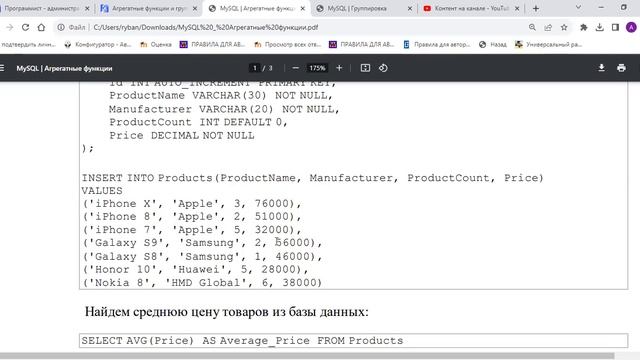Click the INSERT INTO Products line
The image size is (640, 360).
[313, 178]
